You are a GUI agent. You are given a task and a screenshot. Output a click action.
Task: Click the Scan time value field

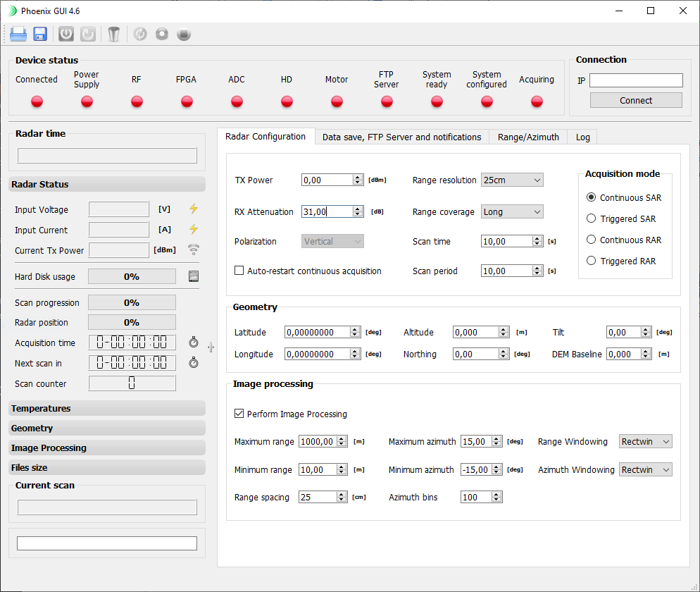coord(507,241)
